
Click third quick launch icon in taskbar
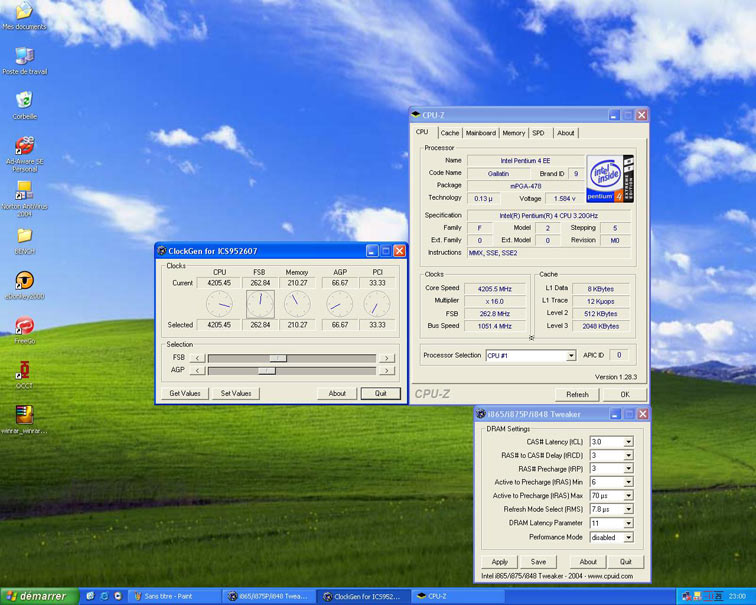(x=118, y=596)
